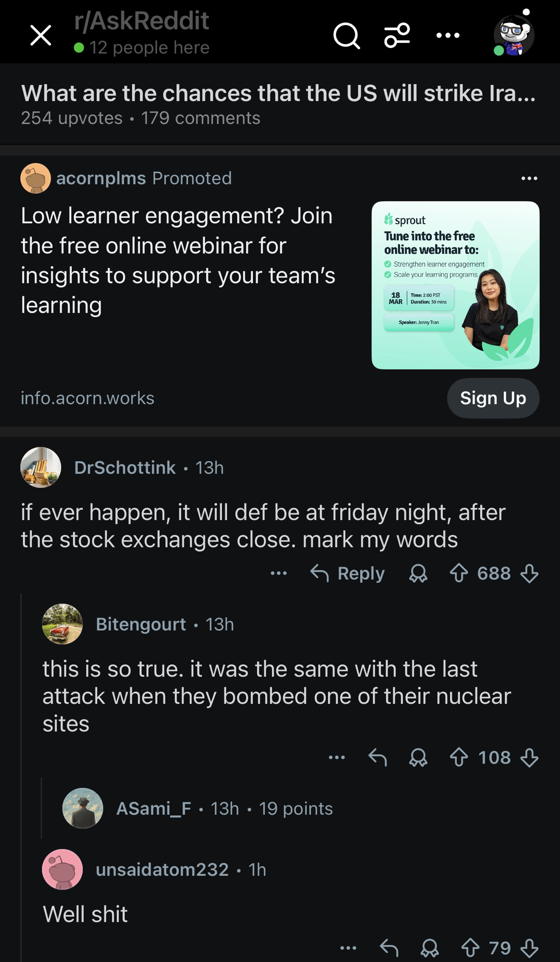This screenshot has height=962, width=560.
Task: Open options menu on acornplms promoted post
Action: tap(529, 178)
